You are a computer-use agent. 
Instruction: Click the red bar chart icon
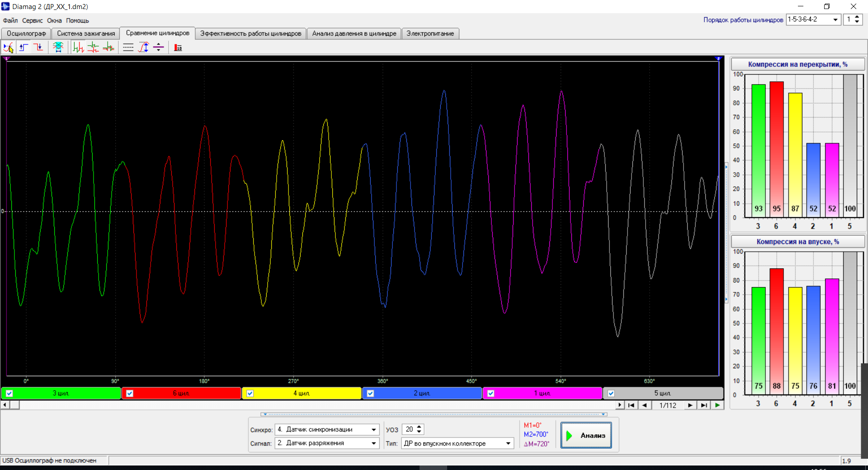click(x=178, y=47)
